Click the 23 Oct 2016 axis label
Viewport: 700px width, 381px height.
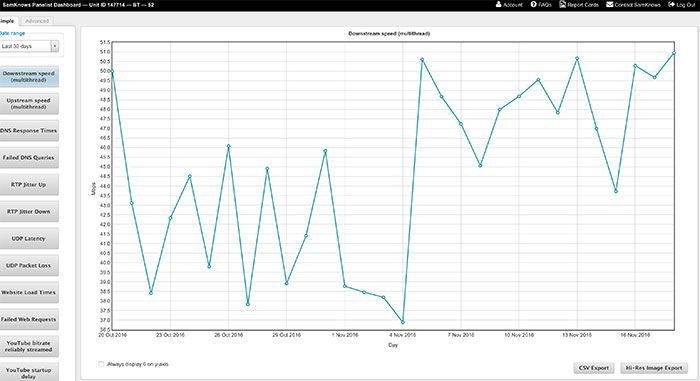pyautogui.click(x=171, y=335)
